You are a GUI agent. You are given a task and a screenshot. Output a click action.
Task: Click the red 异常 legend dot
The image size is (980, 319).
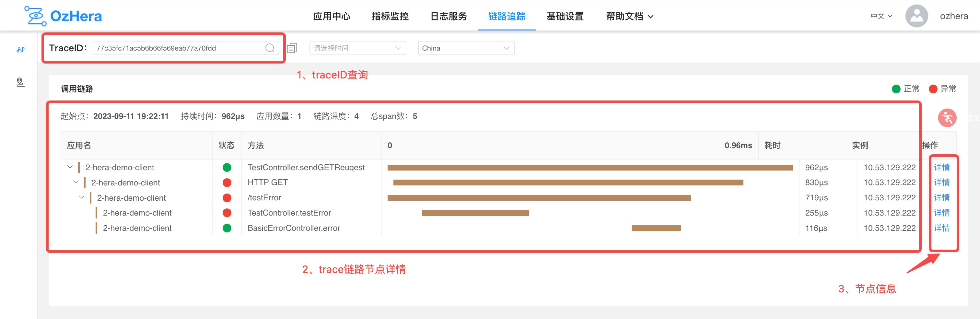[933, 89]
